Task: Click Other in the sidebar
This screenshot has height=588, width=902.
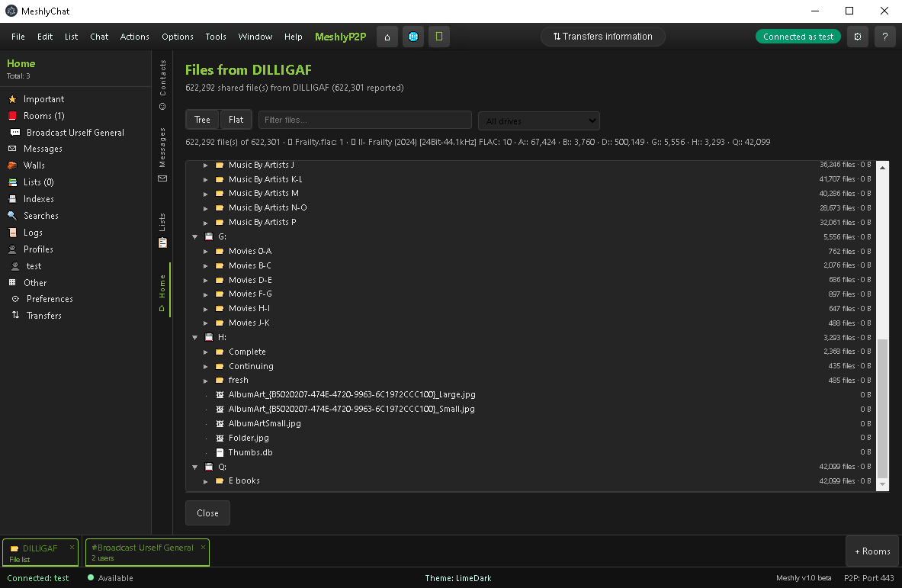Action: (x=35, y=283)
